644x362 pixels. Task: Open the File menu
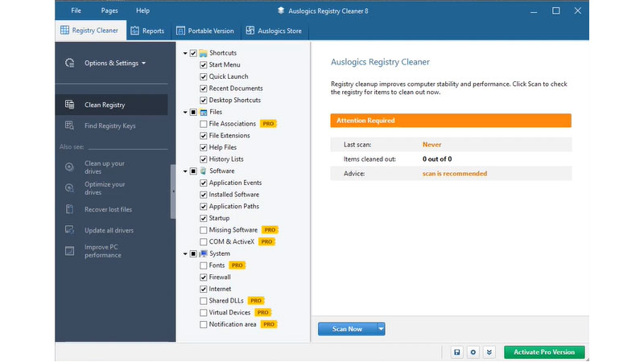[76, 10]
